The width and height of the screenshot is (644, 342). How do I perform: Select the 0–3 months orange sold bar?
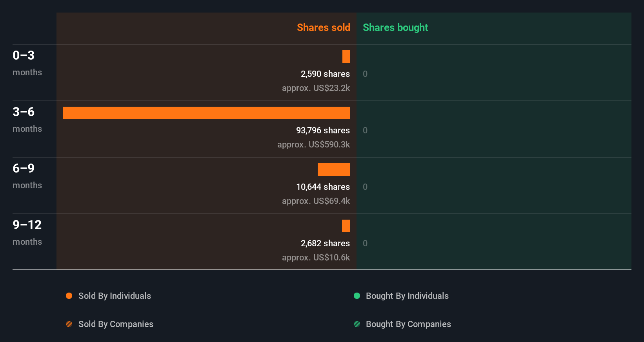click(x=346, y=56)
